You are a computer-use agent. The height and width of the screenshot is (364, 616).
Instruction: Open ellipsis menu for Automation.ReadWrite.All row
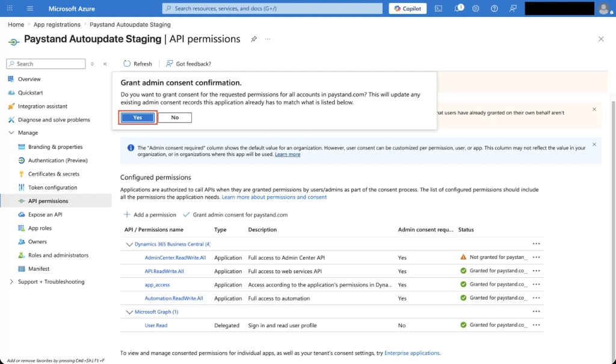[x=536, y=298]
